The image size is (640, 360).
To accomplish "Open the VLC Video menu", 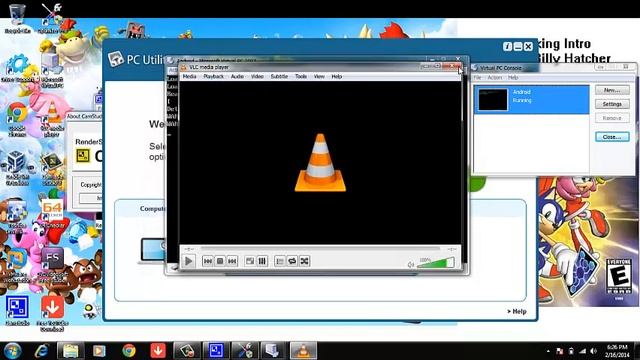I will tap(257, 76).
